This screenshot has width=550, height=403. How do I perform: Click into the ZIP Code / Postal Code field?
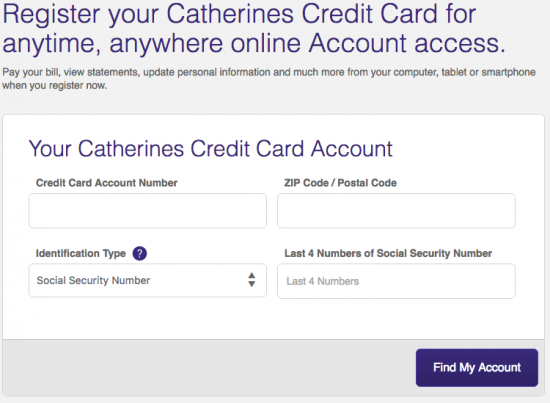click(396, 210)
